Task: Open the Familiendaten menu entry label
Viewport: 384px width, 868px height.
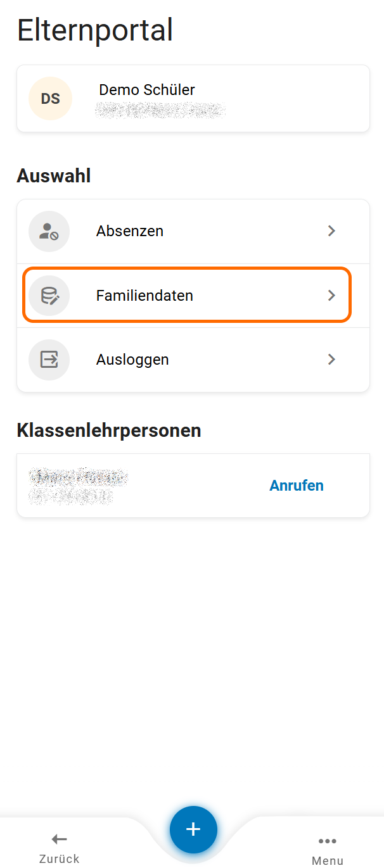Action: tap(144, 296)
